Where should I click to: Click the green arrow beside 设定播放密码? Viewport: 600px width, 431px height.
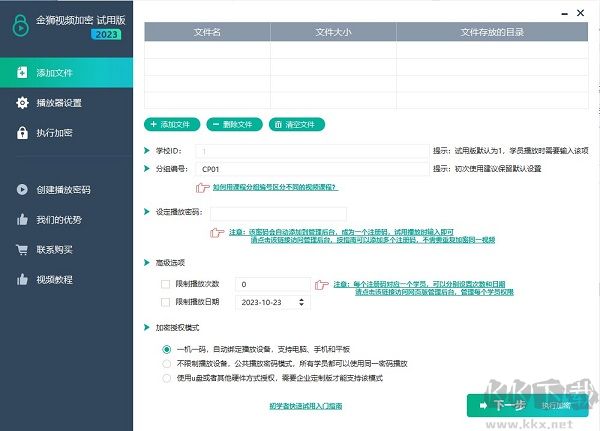147,212
